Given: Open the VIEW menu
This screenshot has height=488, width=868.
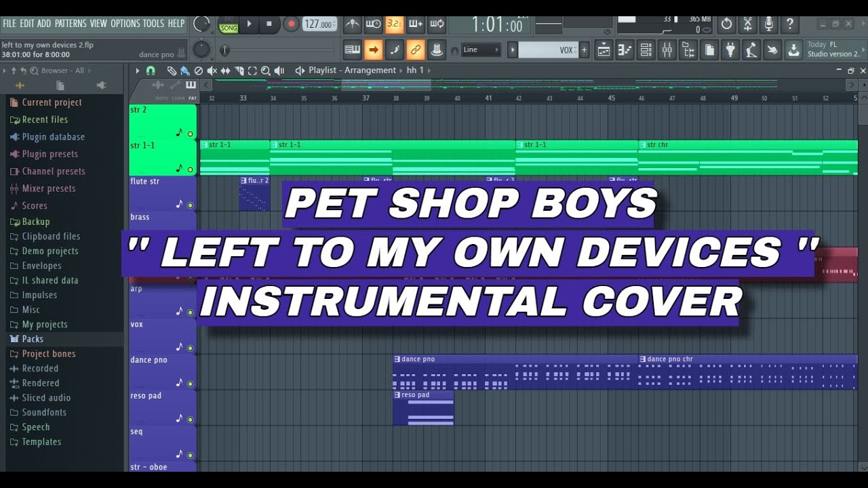Looking at the screenshot, I should [98, 24].
